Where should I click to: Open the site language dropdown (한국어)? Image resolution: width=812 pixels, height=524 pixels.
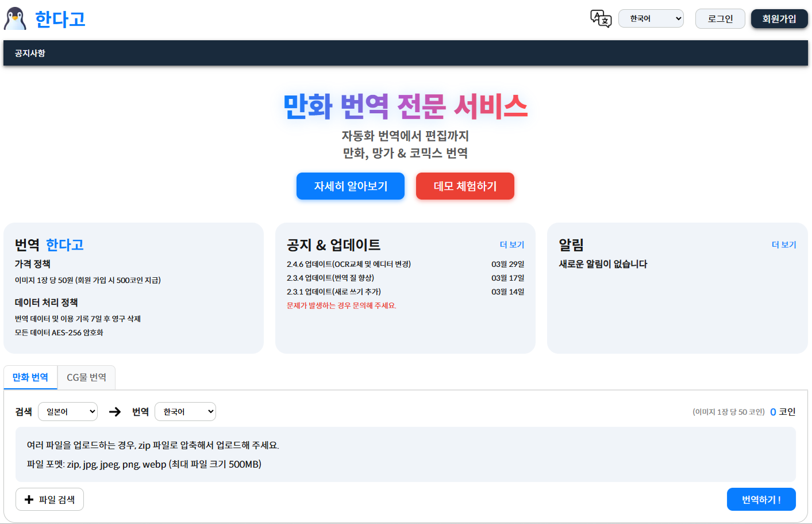(x=651, y=18)
